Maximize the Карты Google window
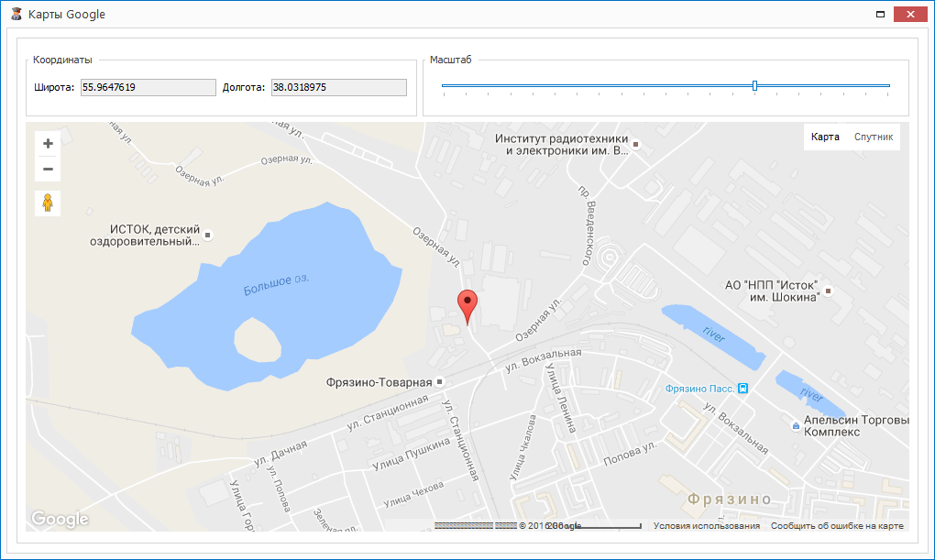Viewport: 935px width, 560px height. coord(880,15)
